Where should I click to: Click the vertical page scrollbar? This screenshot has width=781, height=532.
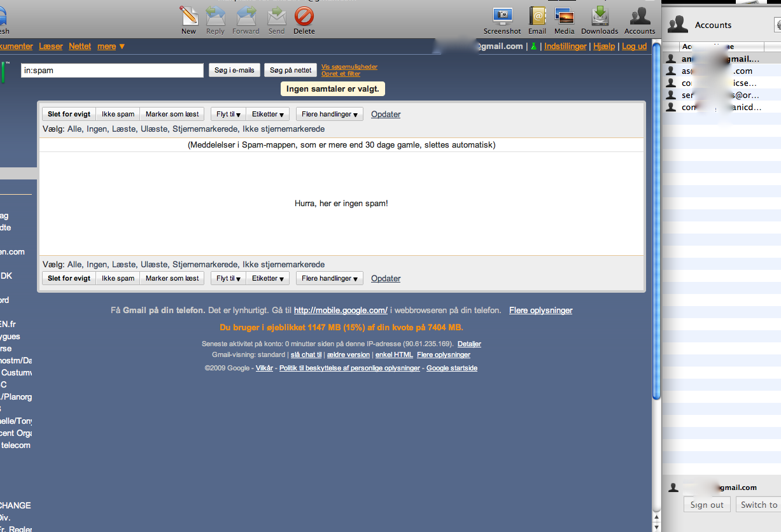(x=656, y=223)
